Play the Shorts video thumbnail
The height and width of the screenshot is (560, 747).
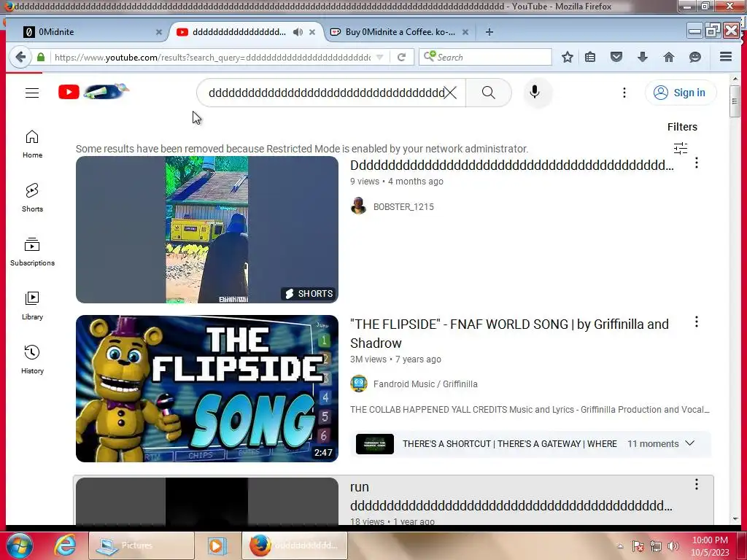pos(206,230)
